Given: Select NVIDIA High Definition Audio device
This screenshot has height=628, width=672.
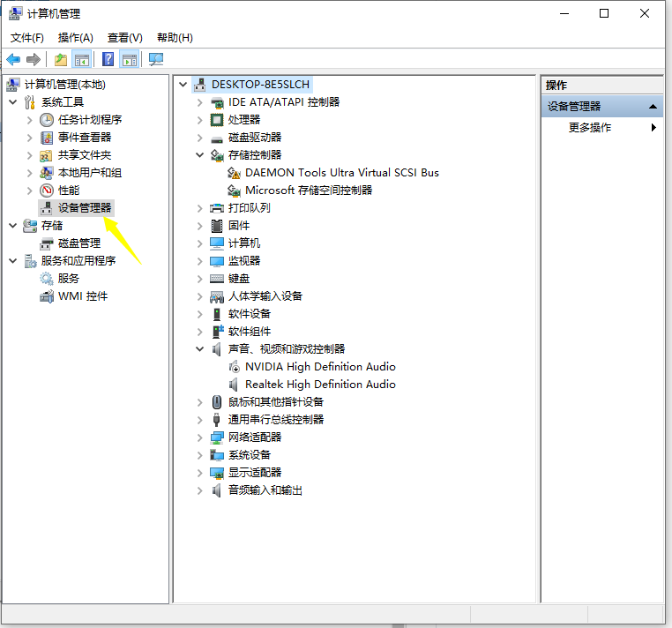Looking at the screenshot, I should [x=320, y=367].
